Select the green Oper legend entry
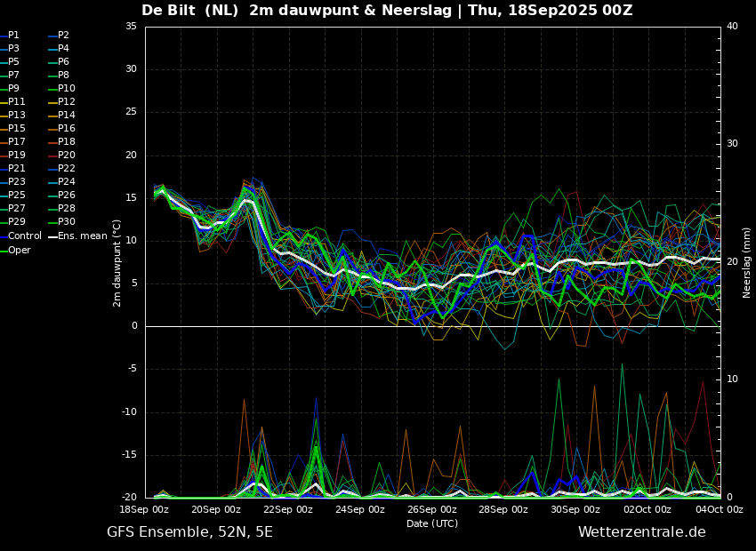The image size is (756, 551). (x=15, y=250)
